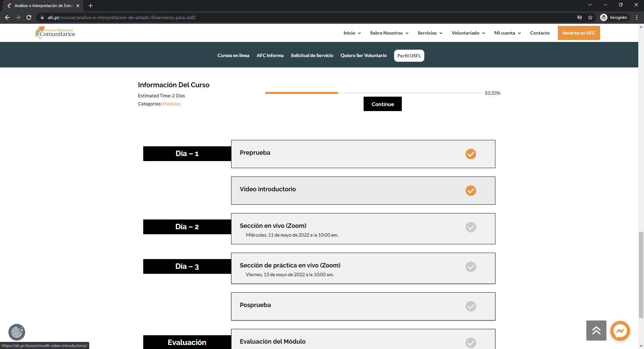Expand the Servicios dropdown menu
Screen dimensions: 644x349
[x=430, y=33]
